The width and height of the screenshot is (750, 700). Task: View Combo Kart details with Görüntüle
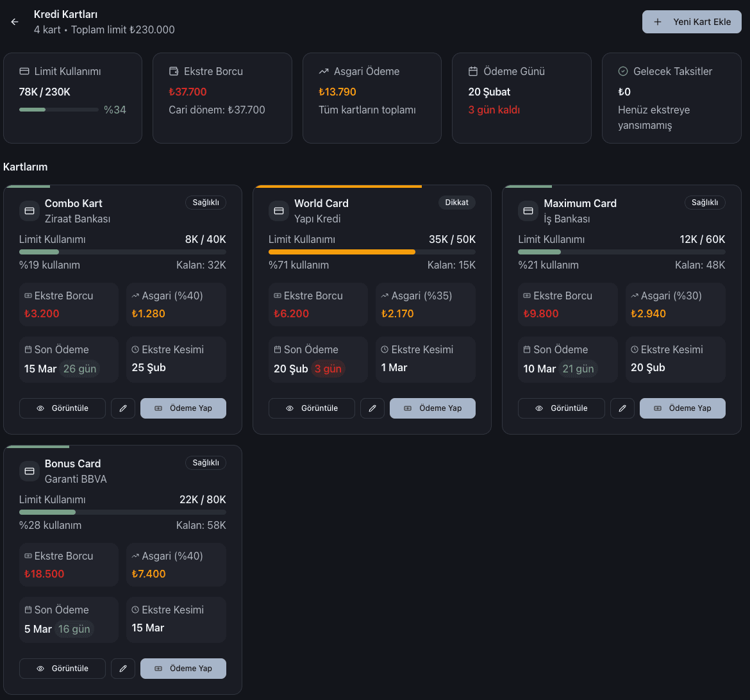(62, 408)
